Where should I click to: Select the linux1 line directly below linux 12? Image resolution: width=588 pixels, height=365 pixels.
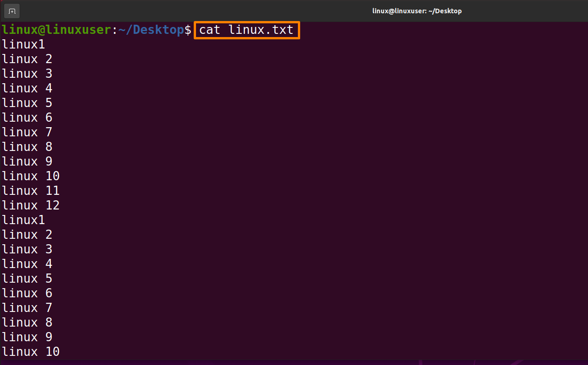[x=23, y=220]
